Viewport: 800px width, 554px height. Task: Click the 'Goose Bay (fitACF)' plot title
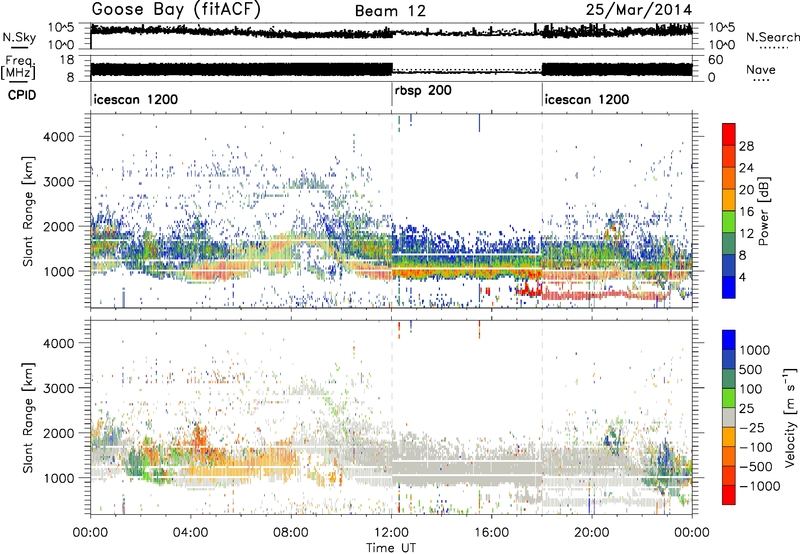click(x=176, y=10)
